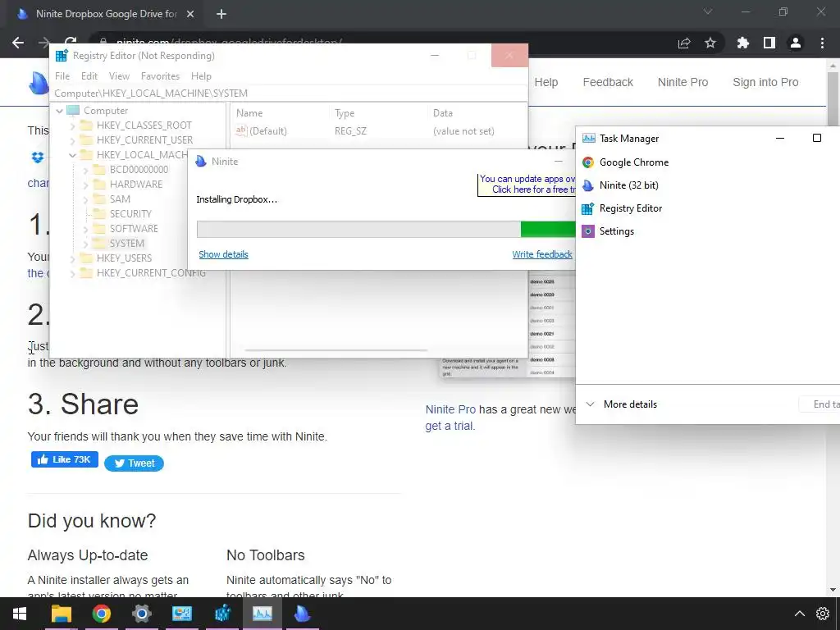Expand HKEY_CURRENT_CONFIG in registry tree
The image size is (840, 630).
click(x=72, y=273)
